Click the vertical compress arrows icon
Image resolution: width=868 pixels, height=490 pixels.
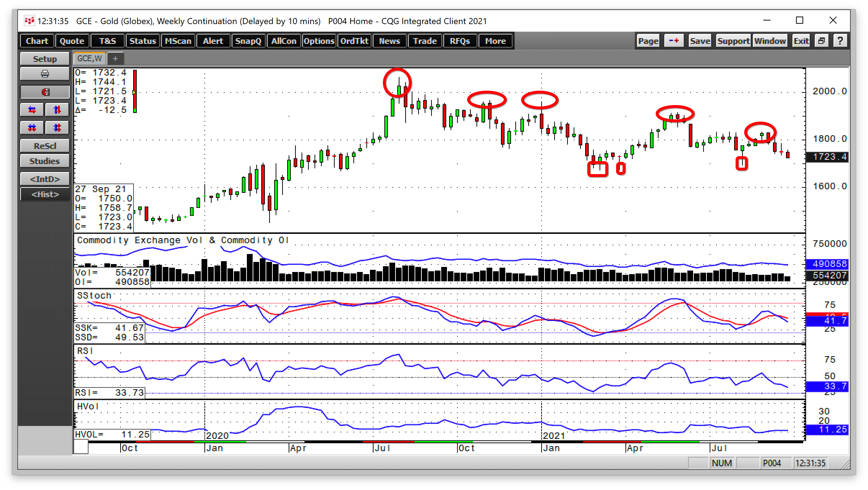click(x=57, y=128)
